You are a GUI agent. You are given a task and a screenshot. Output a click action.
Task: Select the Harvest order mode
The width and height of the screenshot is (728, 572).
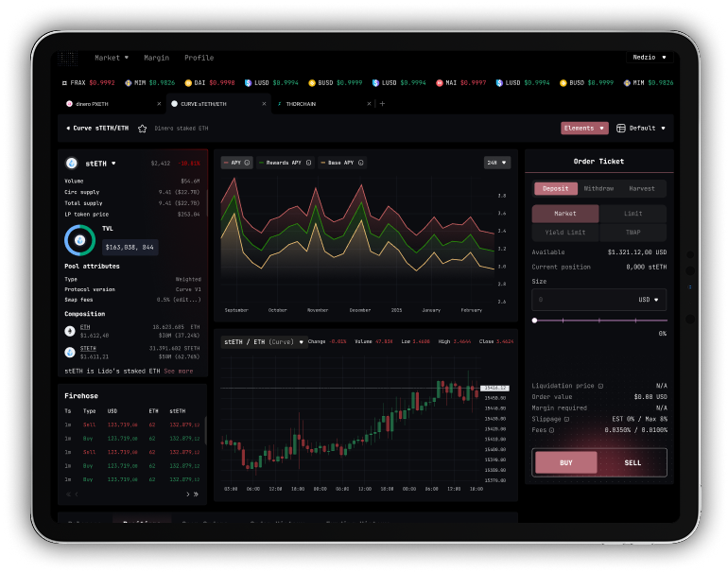[642, 188]
